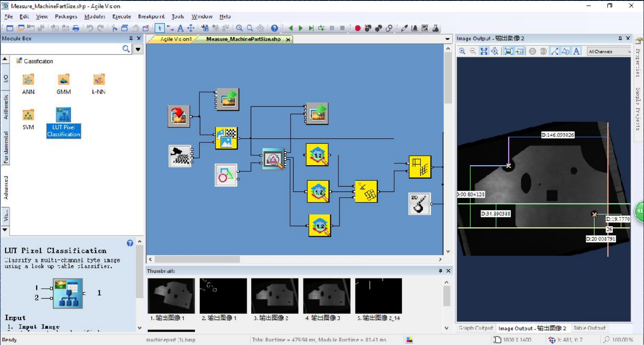Toggle show image button in Image Output toolbar

point(509,51)
